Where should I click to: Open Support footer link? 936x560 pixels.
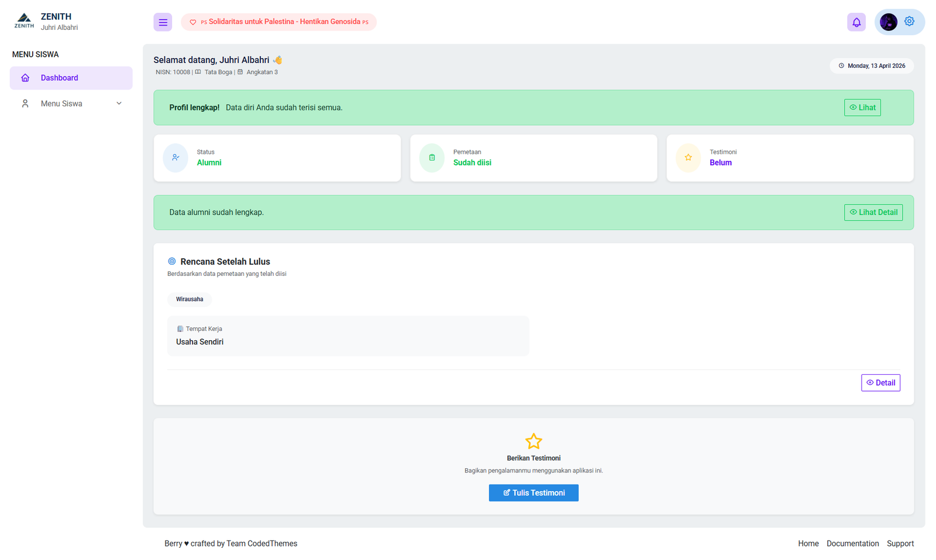click(900, 544)
